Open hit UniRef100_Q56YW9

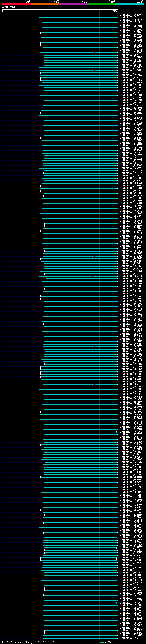[131, 15]
